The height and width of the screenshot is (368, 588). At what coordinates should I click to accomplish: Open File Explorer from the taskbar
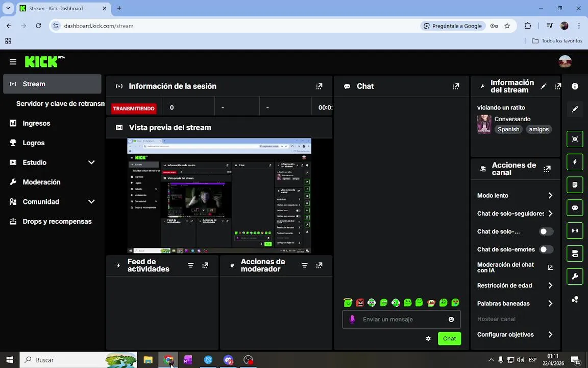click(x=148, y=360)
